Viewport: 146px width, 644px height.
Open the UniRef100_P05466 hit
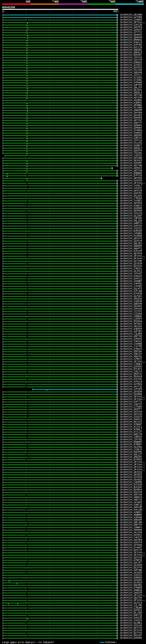[x=131, y=82]
